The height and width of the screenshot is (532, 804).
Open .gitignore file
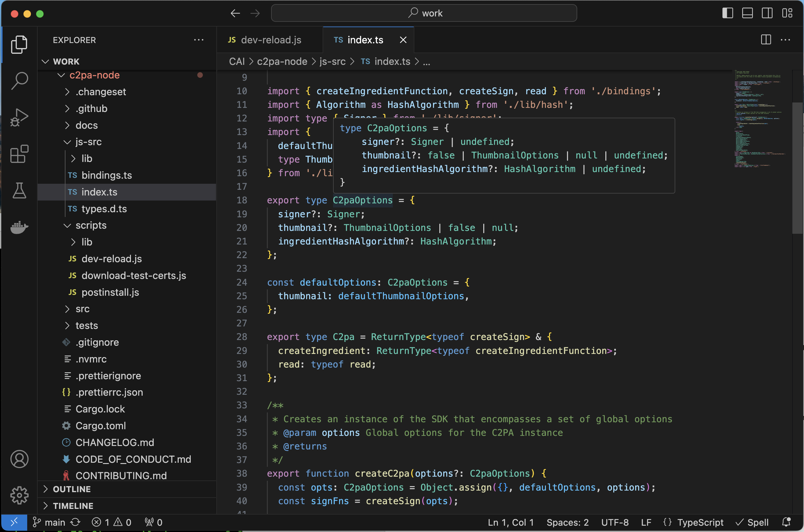coord(127,342)
